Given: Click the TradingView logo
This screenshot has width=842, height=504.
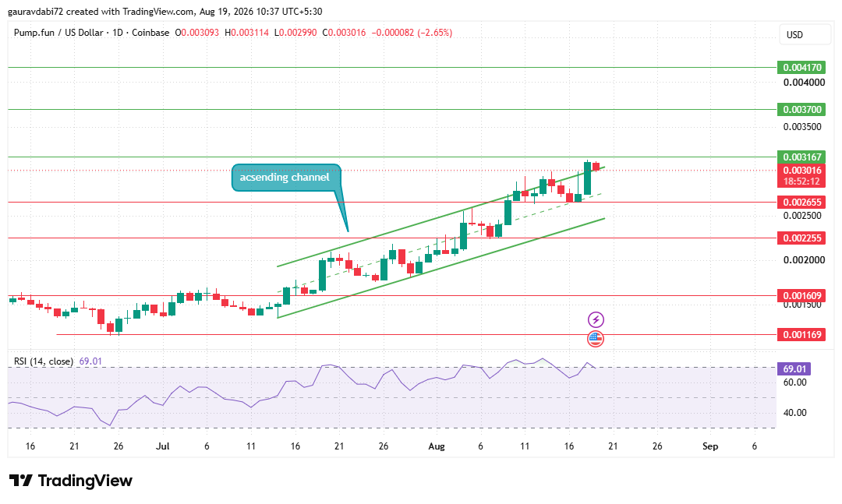Looking at the screenshot, I should coord(70,481).
